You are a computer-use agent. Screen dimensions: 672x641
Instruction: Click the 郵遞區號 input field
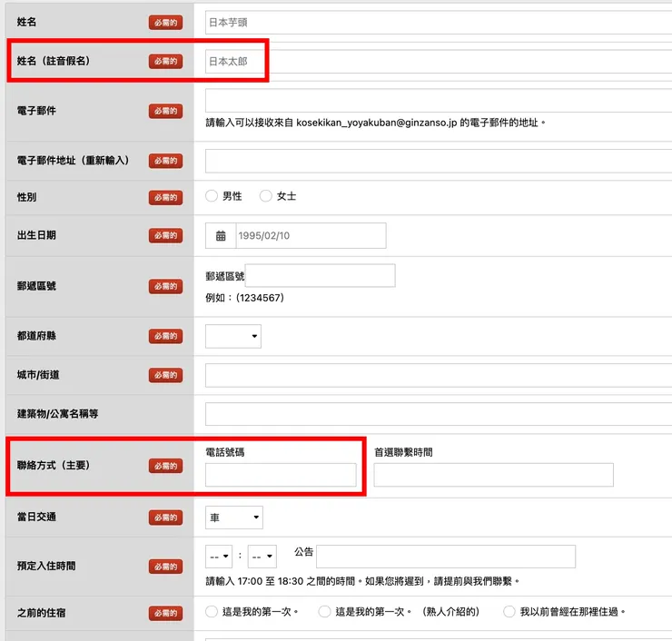coord(321,275)
